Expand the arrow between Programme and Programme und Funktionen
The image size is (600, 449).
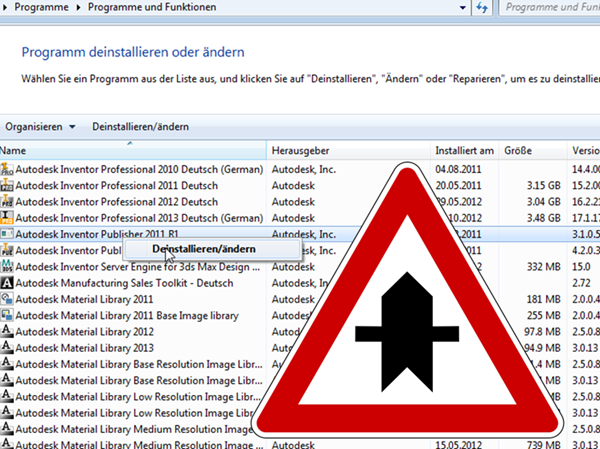[x=78, y=7]
